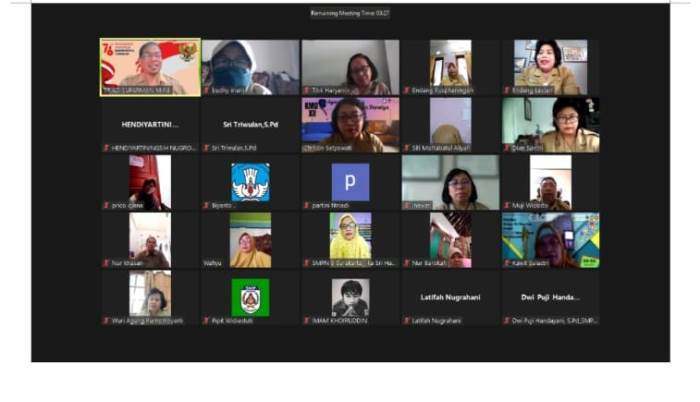The height and width of the screenshot is (402, 700).
Task: Click muted mic icon on Nur Barokah tile
Action: [406, 263]
